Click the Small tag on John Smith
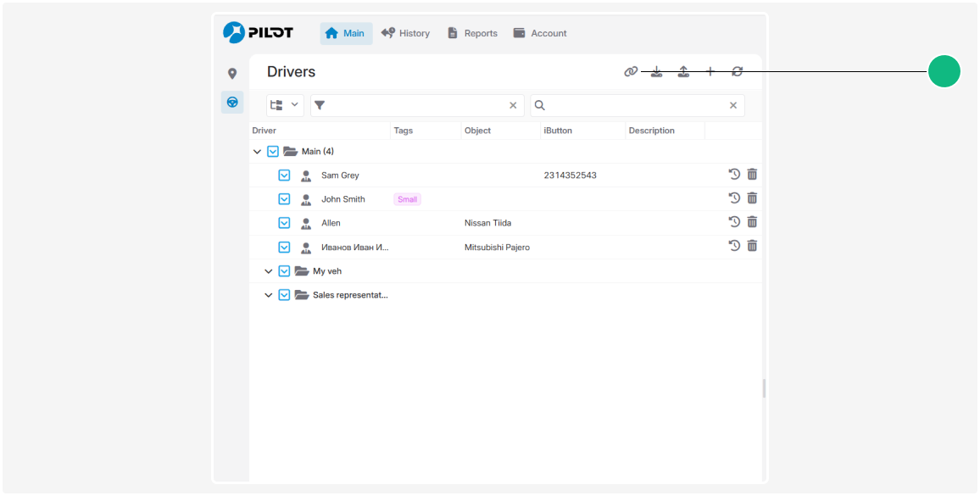This screenshot has width=980, height=496. [x=407, y=199]
